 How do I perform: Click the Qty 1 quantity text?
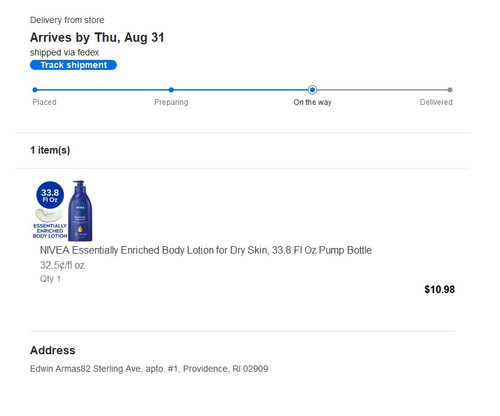coord(50,279)
